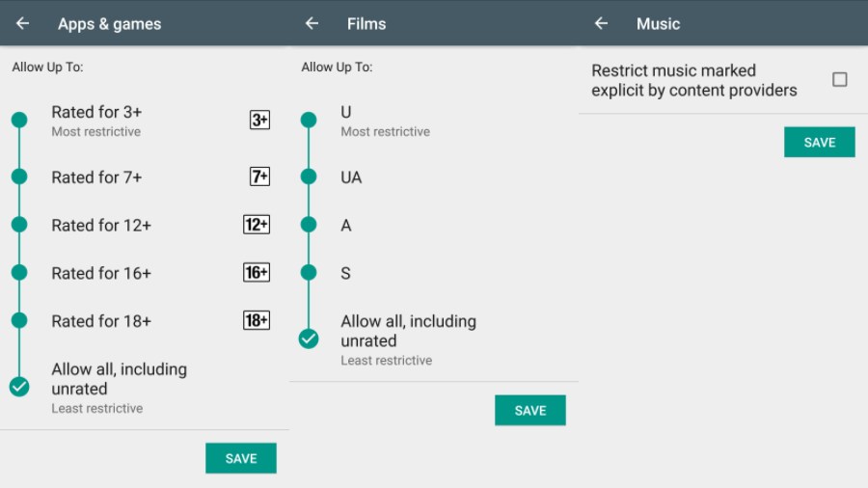Save the Music restriction setting

(x=819, y=142)
